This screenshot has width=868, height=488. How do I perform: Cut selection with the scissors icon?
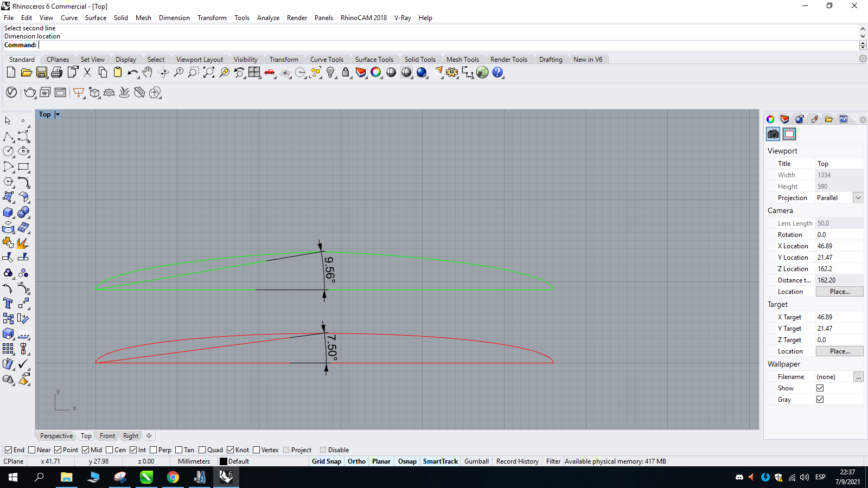[x=87, y=72]
